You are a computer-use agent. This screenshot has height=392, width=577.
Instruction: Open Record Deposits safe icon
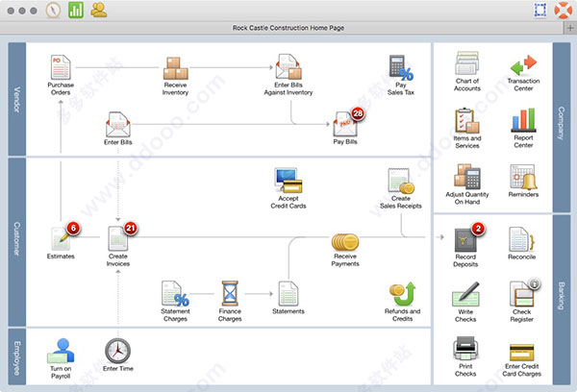pos(465,240)
